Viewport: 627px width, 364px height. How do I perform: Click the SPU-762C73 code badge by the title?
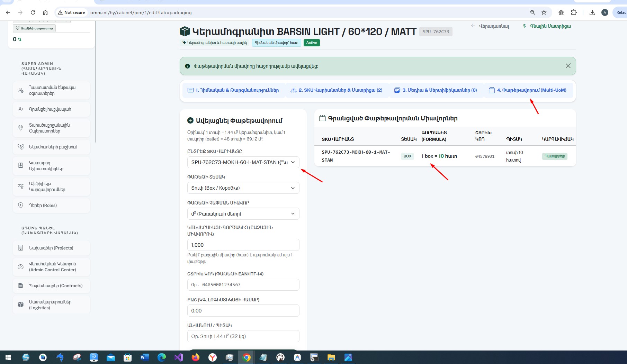(436, 32)
